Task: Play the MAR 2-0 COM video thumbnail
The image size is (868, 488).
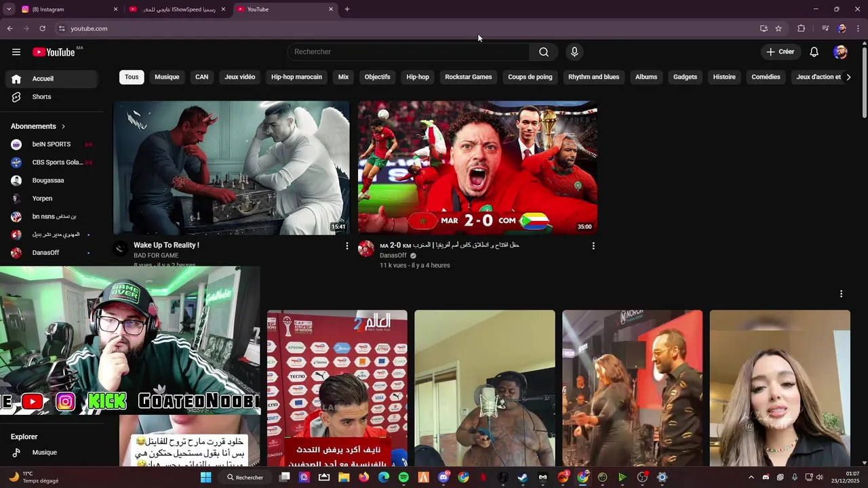Action: [x=477, y=168]
